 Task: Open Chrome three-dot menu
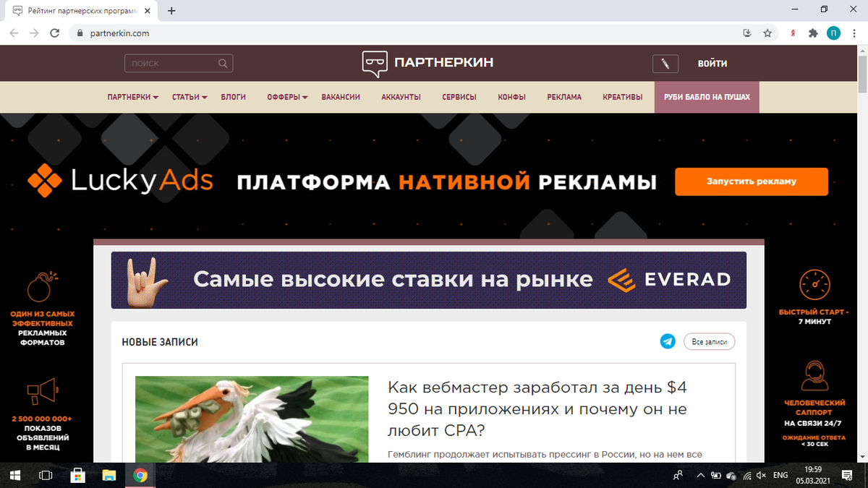coord(854,33)
